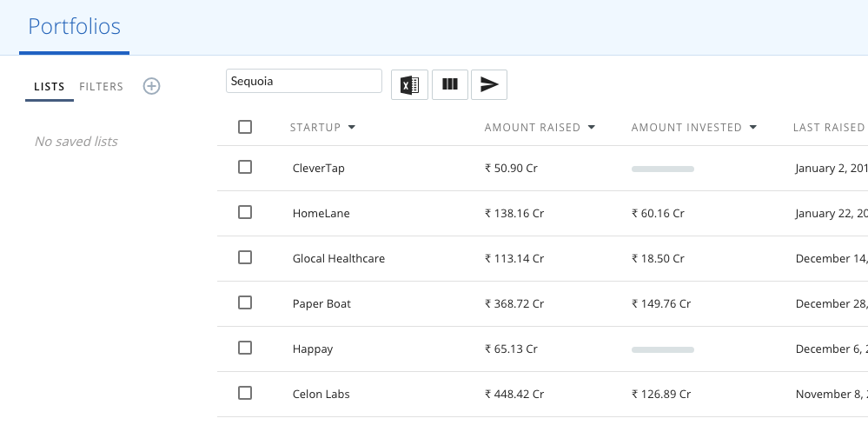The width and height of the screenshot is (868, 425).
Task: Open the Glocal Healthcare startup
Action: click(x=339, y=258)
